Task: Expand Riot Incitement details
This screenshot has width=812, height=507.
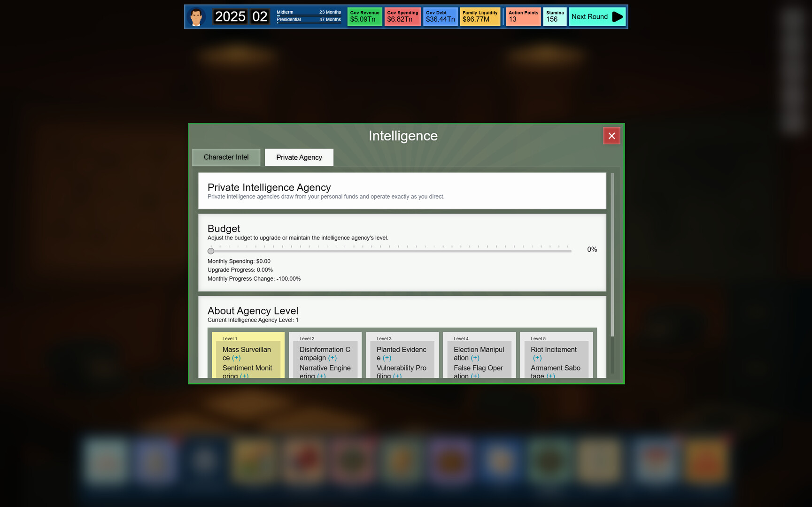Action: [x=536, y=358]
